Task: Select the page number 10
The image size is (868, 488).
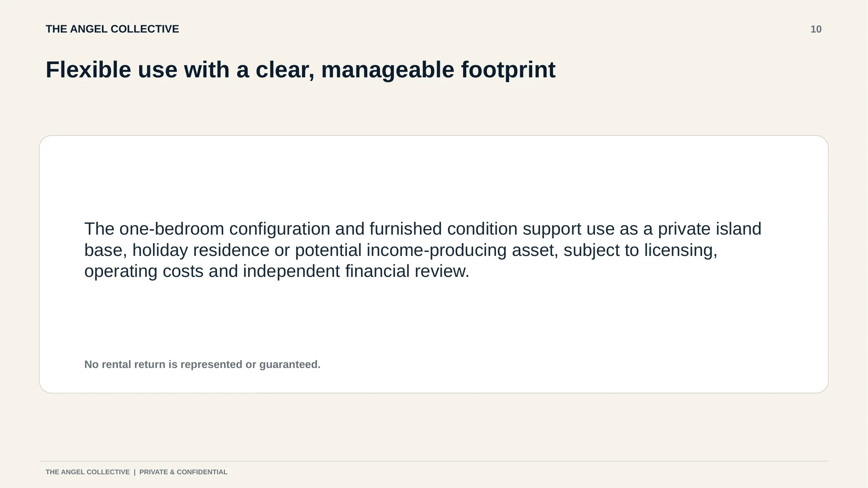Action: click(816, 29)
